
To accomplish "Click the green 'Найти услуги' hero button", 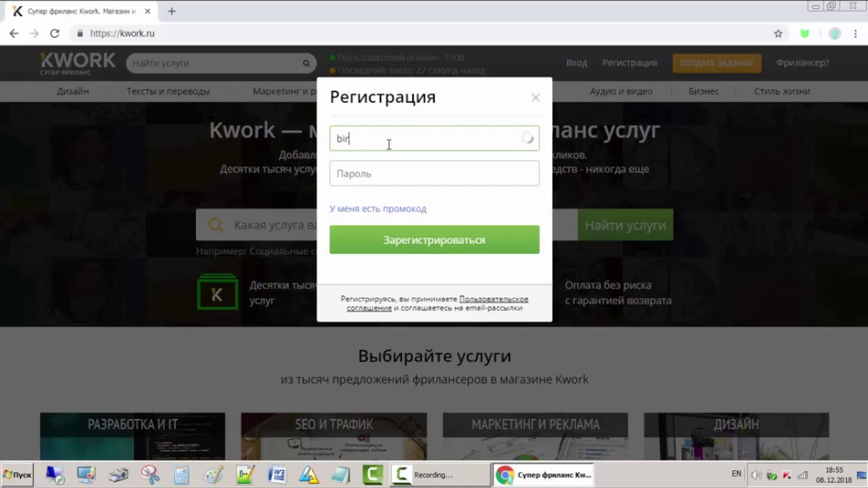I will coord(625,225).
